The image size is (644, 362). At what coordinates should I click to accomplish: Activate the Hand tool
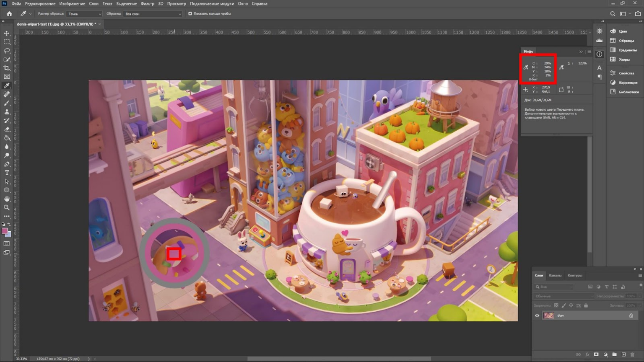7,199
